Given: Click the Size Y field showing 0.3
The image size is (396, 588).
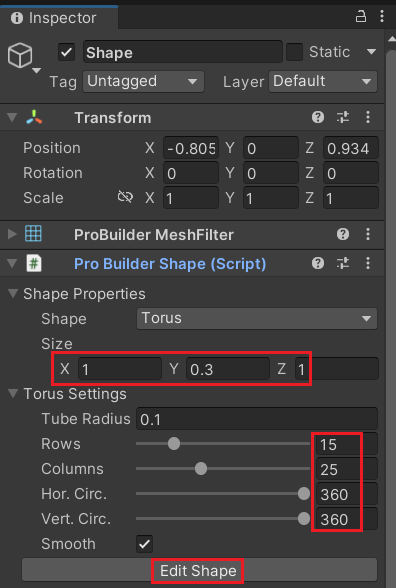Looking at the screenshot, I should 228,369.
